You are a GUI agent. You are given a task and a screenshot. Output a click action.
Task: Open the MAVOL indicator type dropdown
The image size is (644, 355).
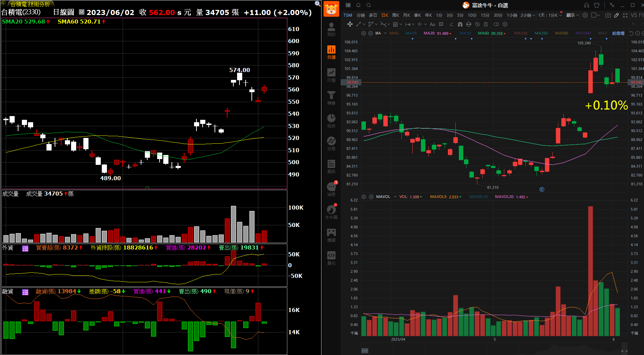coord(395,197)
